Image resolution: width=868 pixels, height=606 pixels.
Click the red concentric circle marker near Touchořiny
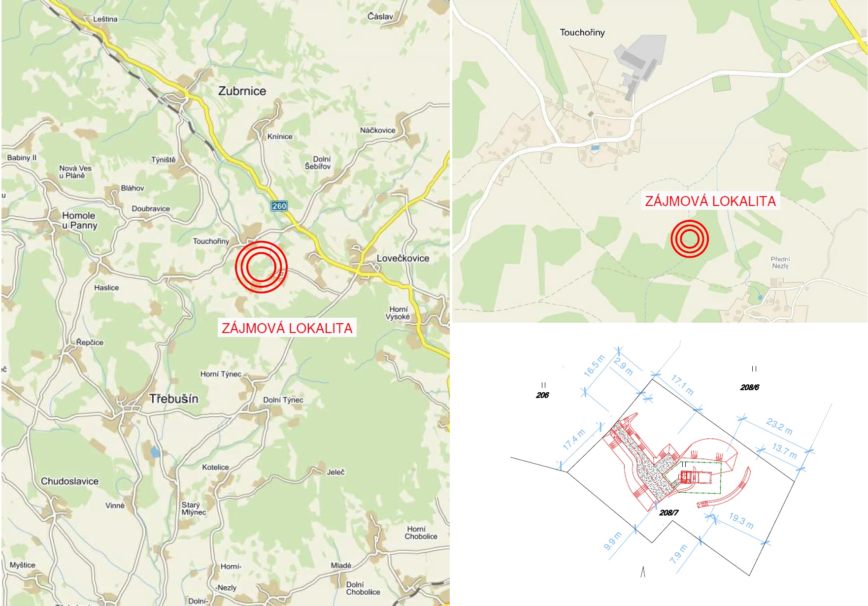261,267
